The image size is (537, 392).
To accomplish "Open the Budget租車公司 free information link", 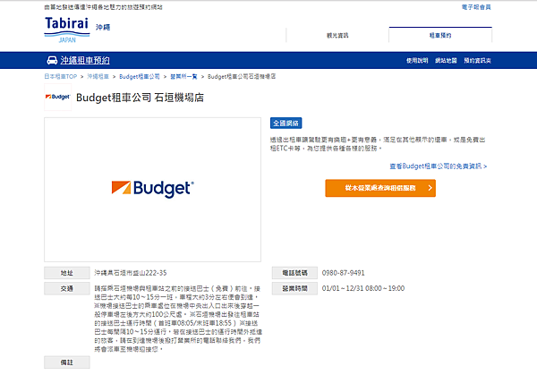I will [x=438, y=166].
